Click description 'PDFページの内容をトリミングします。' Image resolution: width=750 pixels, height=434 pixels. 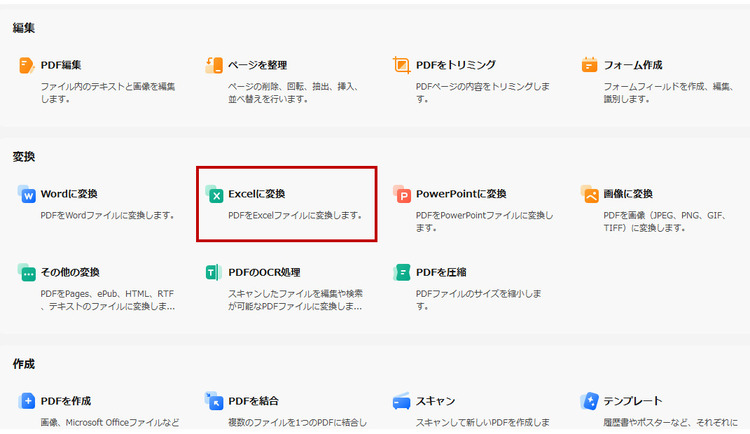pos(483,93)
